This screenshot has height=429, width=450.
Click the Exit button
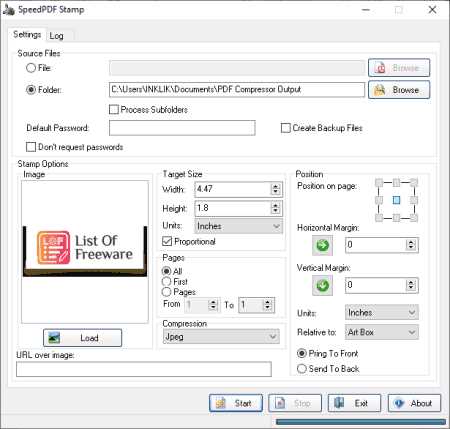(354, 403)
